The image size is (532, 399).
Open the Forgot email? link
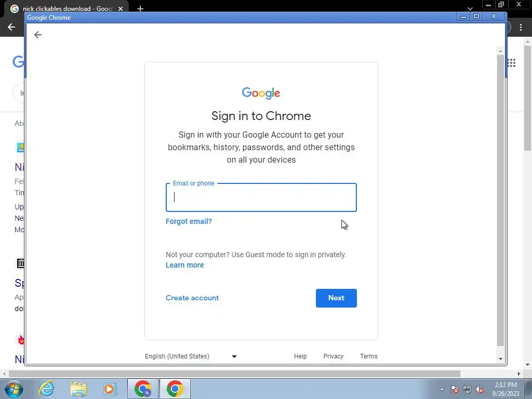[x=189, y=221]
